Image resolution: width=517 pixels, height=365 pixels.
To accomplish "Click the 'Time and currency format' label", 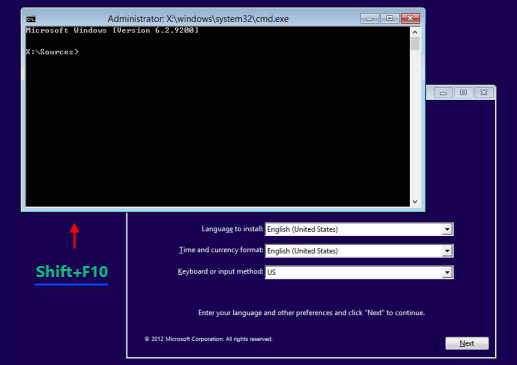I will click(x=221, y=250).
